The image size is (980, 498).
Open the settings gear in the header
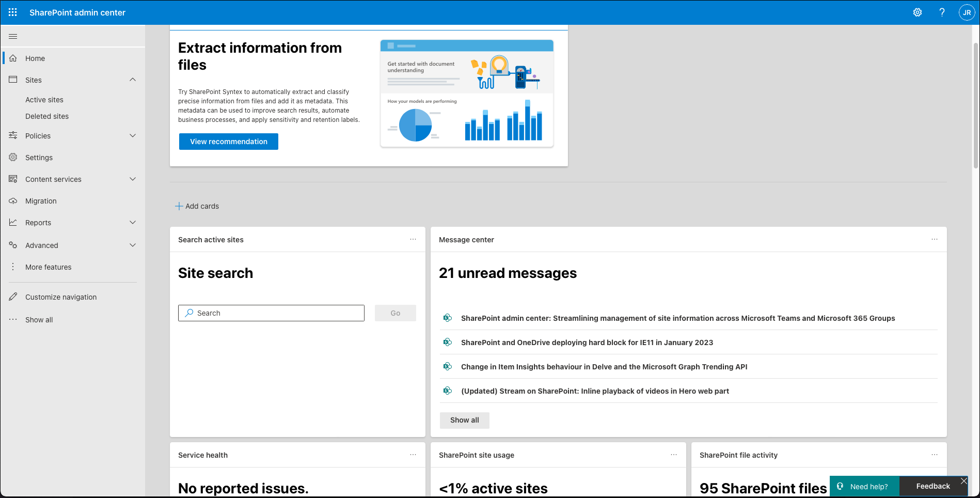(x=918, y=12)
